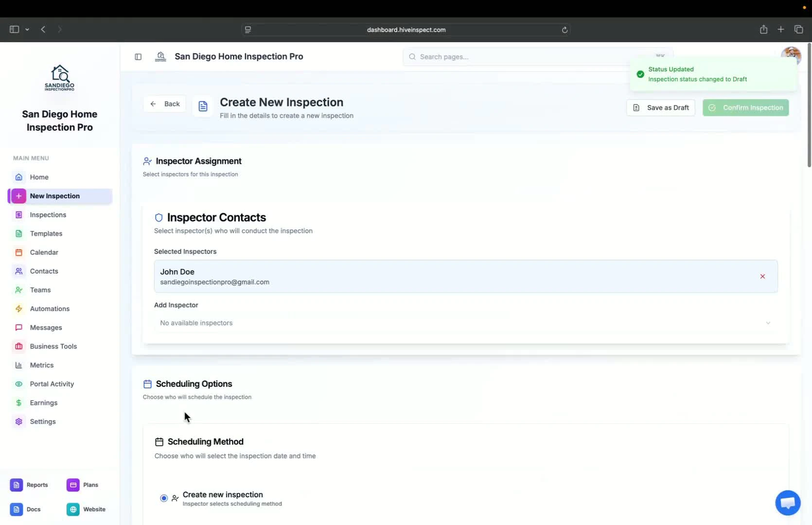Open a new browser tab
This screenshot has width=812, height=525.
click(781, 30)
